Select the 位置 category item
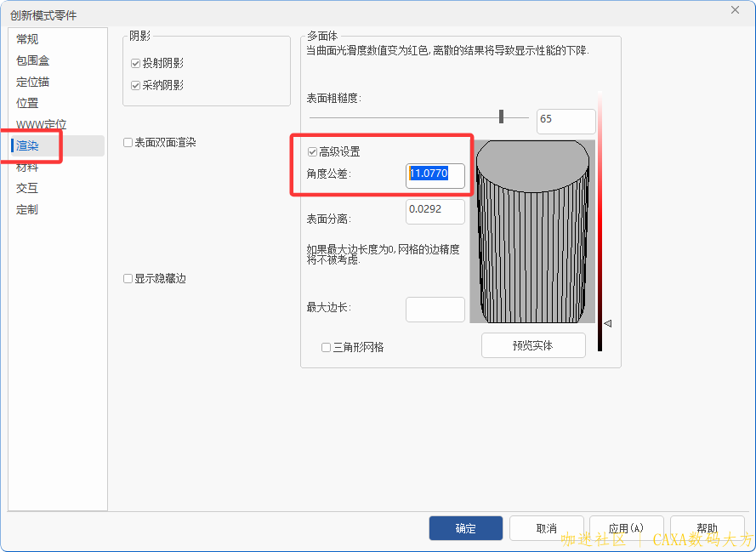 [x=27, y=103]
